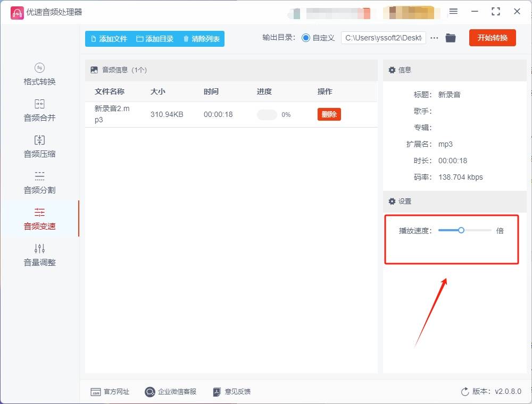The image size is (532, 404).
Task: Open the 官方网址 official website link
Action: [x=110, y=392]
